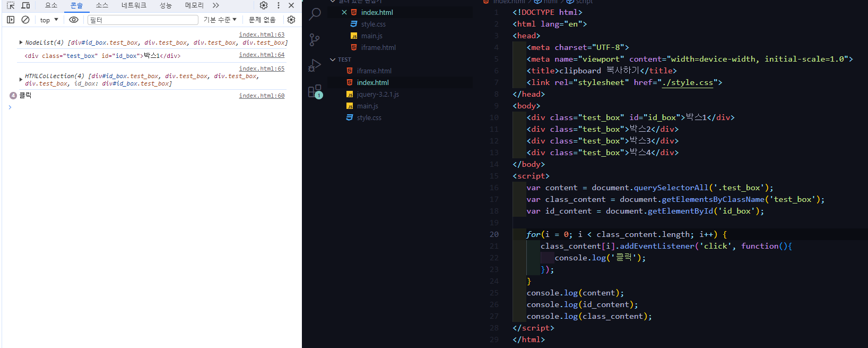This screenshot has height=348, width=868.
Task: Click the JS icon beside jquery-3.2.1.js
Action: 350,94
